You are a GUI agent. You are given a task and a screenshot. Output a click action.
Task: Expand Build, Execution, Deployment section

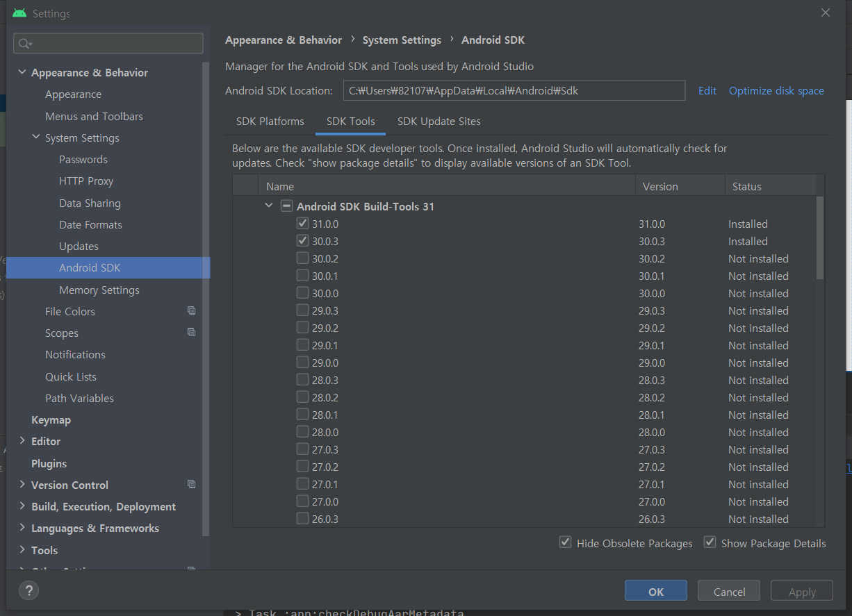22,506
